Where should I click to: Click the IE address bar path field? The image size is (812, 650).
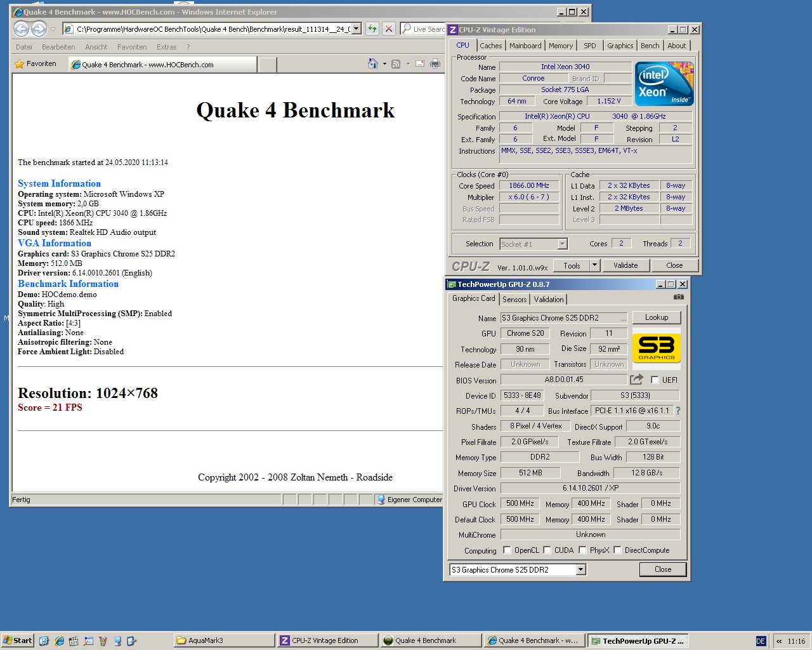(213, 29)
